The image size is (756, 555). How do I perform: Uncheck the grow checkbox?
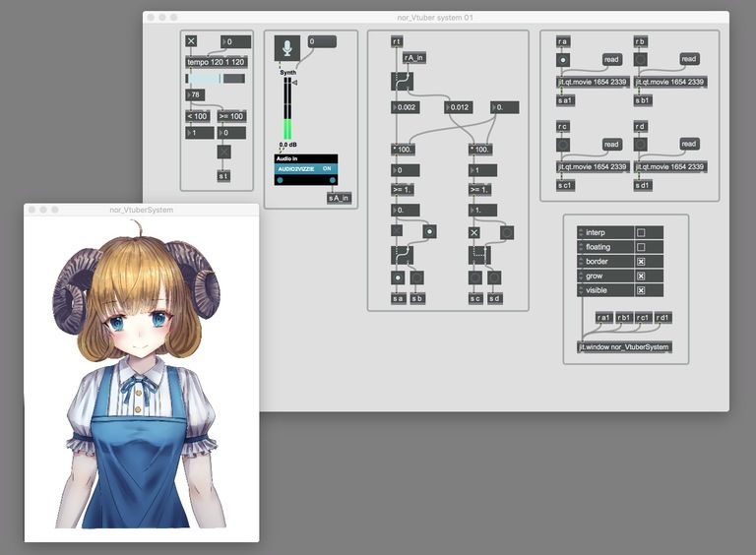pyautogui.click(x=641, y=277)
